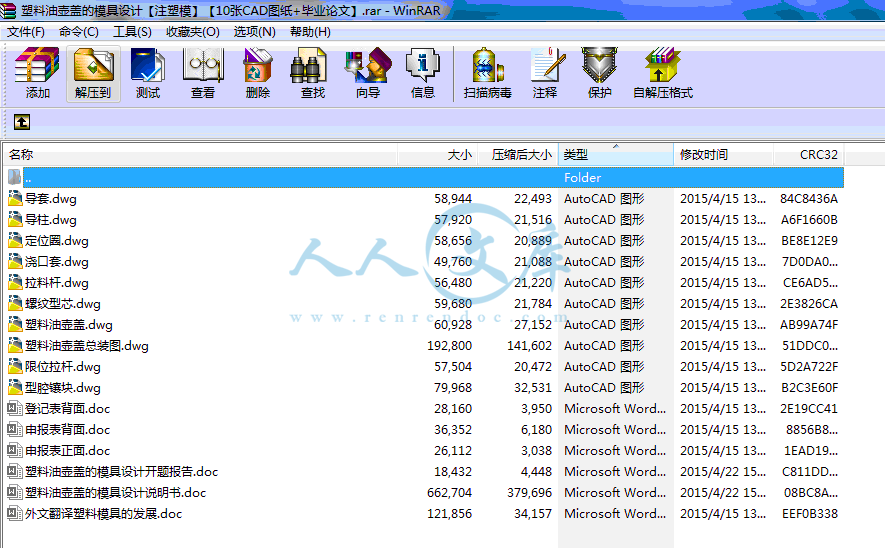Click the Word icon of 登记表背面.doc

[x=15, y=409]
